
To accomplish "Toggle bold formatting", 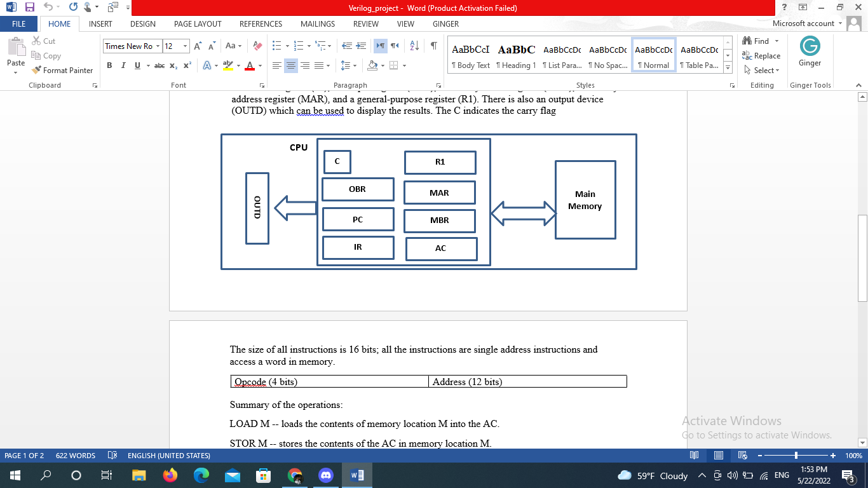I will pos(109,65).
